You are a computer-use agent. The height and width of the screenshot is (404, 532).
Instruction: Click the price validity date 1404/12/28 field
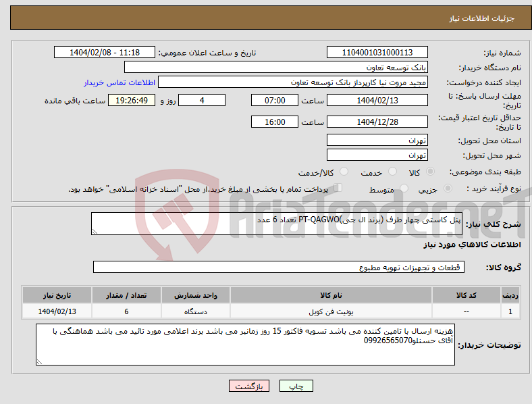click(377, 122)
